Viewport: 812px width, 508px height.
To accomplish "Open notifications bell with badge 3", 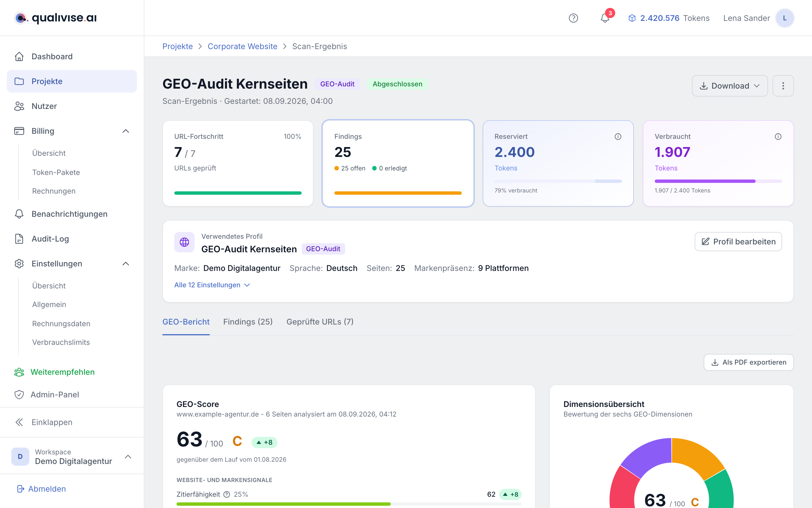I will (605, 18).
